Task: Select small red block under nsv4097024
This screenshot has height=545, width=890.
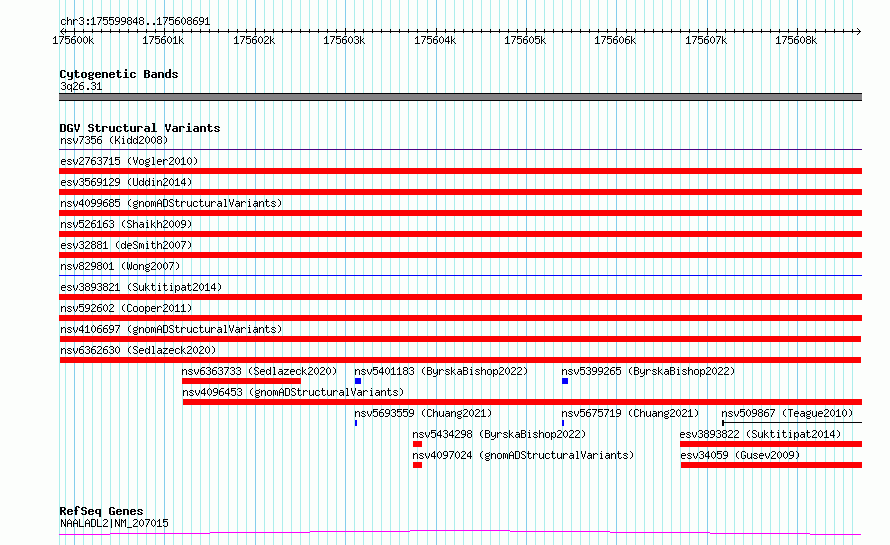Action: pyautogui.click(x=417, y=465)
